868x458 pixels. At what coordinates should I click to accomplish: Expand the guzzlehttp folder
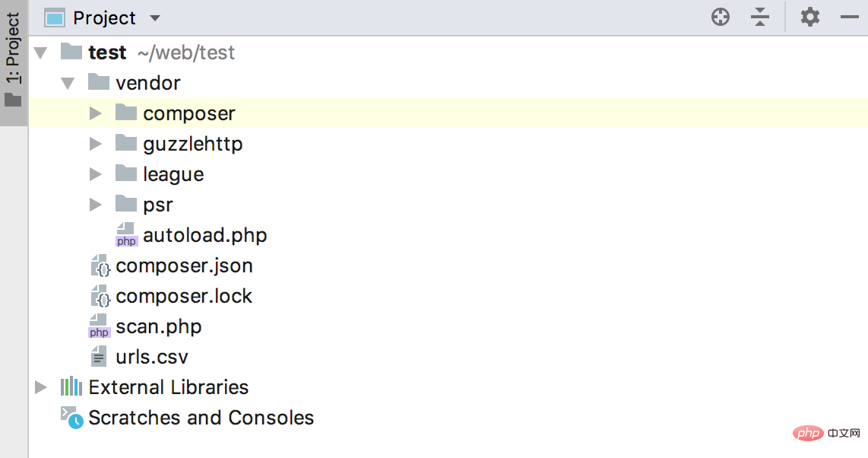point(96,143)
